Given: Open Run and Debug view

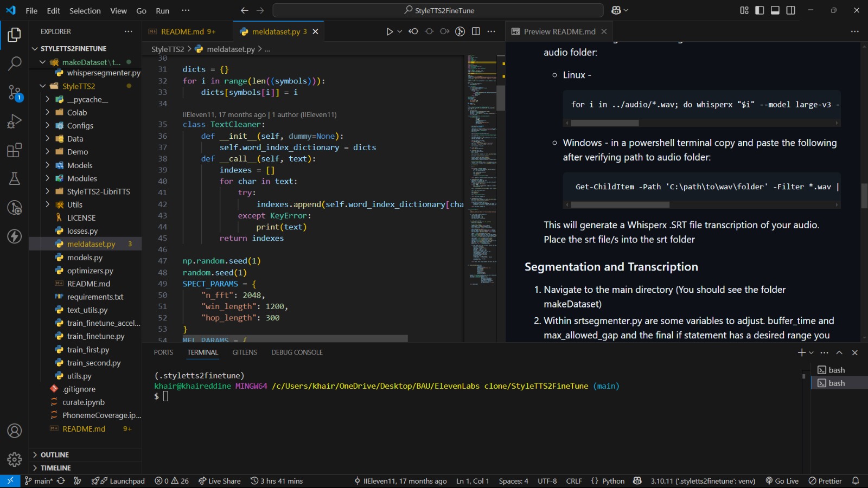Looking at the screenshot, I should 15,121.
